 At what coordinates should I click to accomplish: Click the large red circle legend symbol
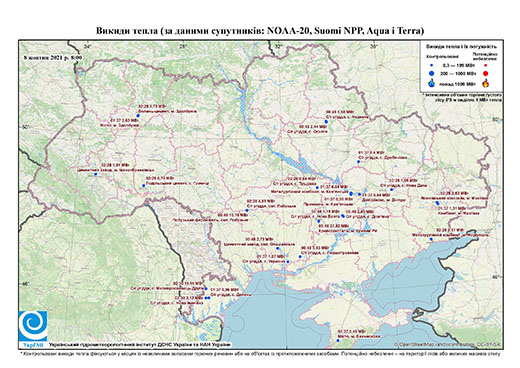click(x=485, y=73)
